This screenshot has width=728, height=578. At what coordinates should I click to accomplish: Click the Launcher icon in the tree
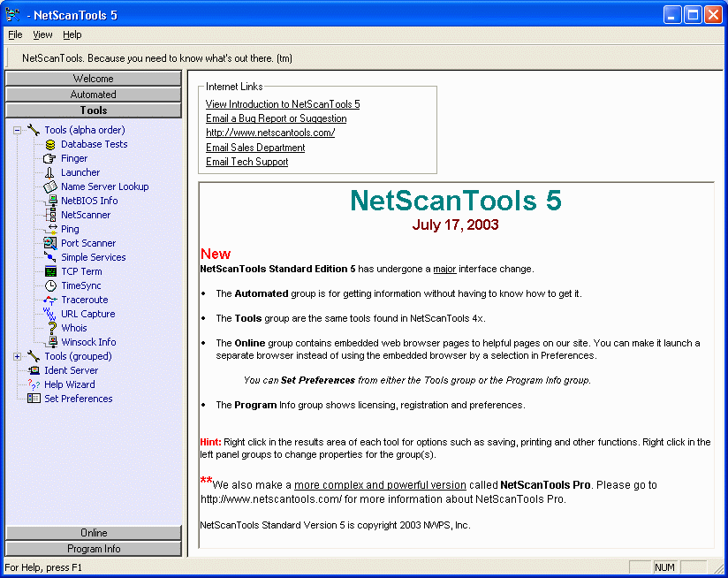[x=49, y=172]
